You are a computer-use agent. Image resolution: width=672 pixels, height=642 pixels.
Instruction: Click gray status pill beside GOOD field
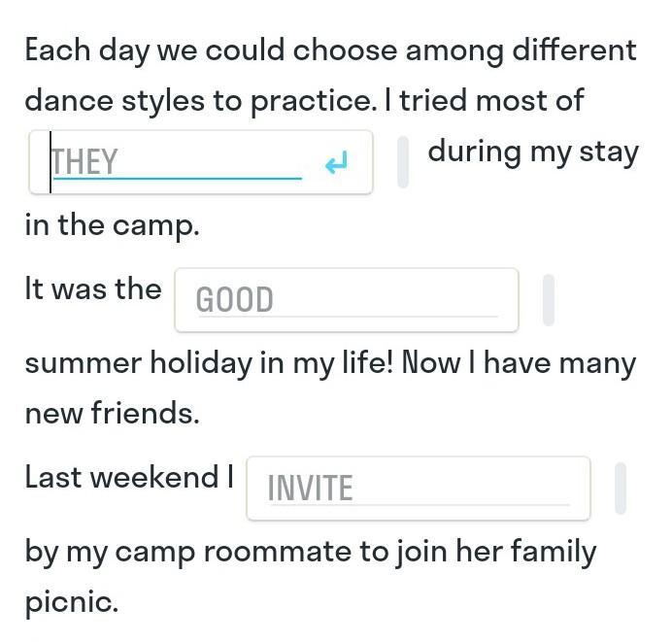(549, 300)
